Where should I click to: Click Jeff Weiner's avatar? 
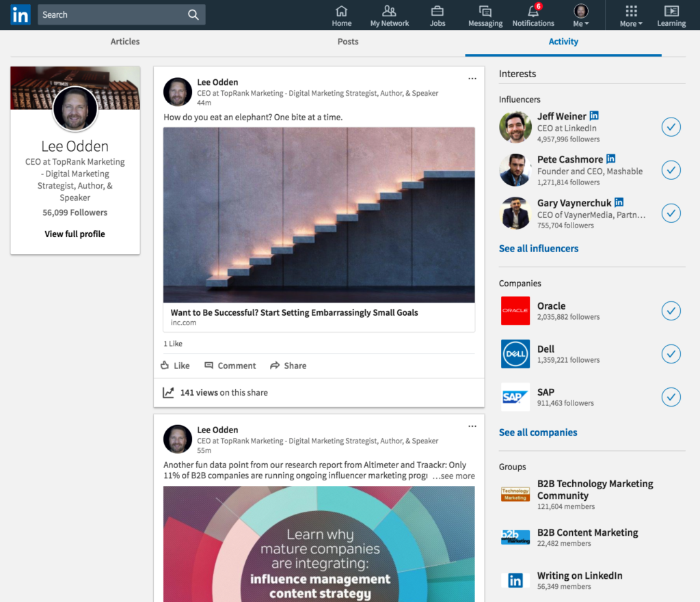(515, 127)
